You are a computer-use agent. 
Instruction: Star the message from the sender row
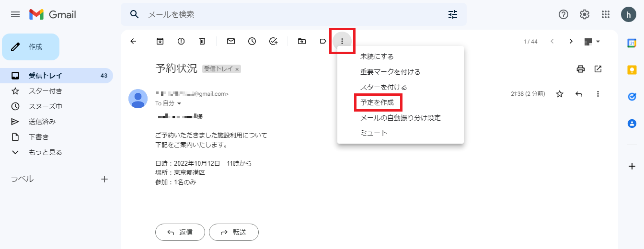tap(560, 94)
